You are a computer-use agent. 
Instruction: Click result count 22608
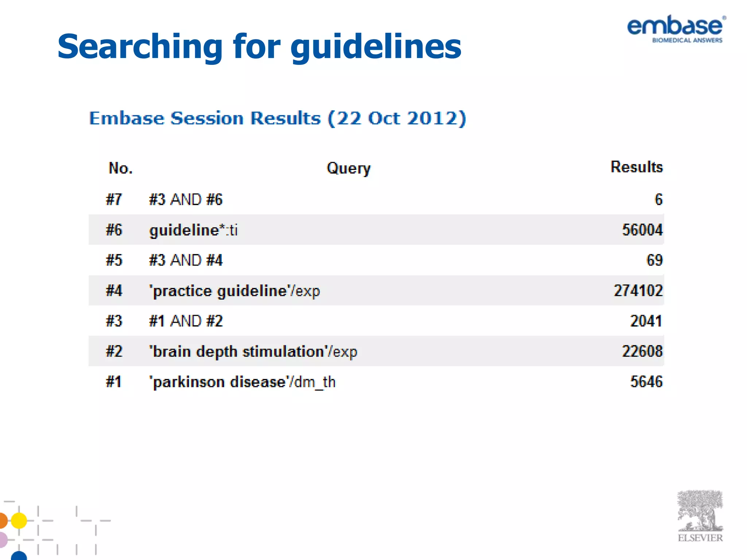pyautogui.click(x=642, y=351)
